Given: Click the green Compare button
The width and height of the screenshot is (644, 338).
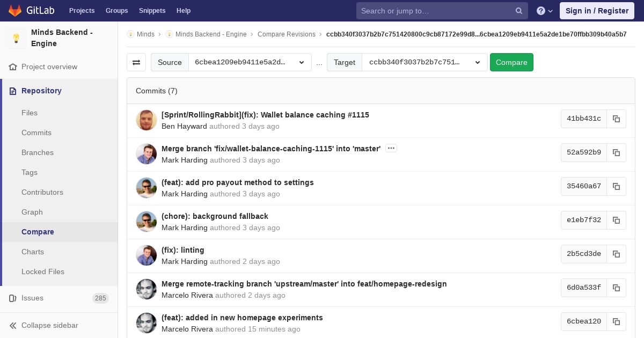Looking at the screenshot, I should click(511, 62).
